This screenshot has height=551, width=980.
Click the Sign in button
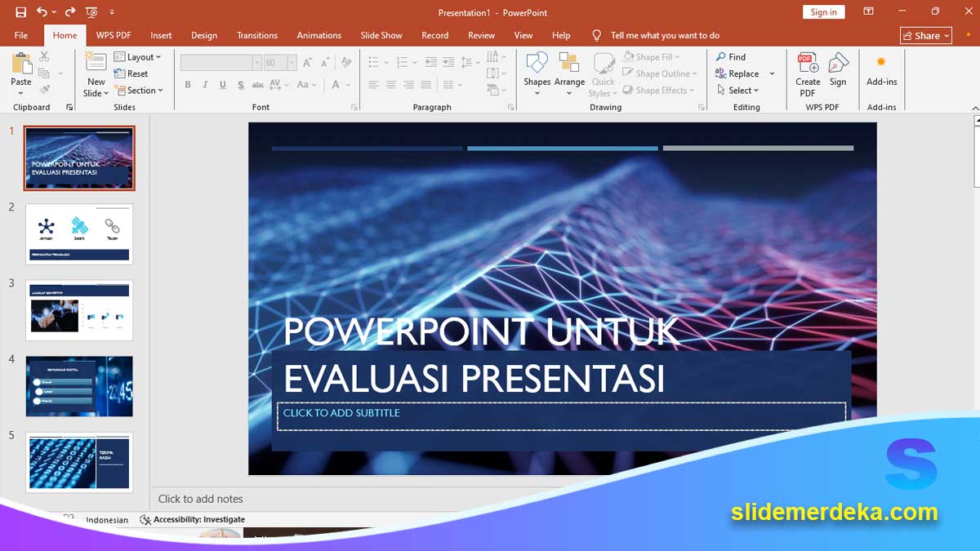tap(823, 12)
